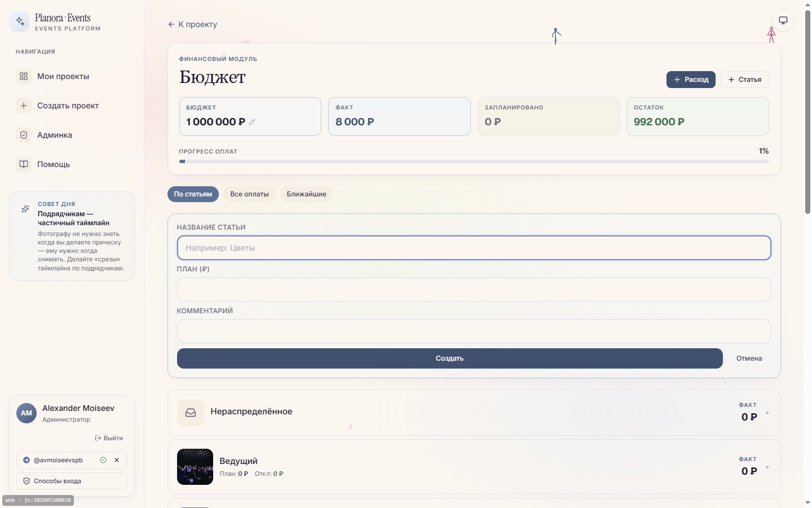Open Способы входа options

pos(72,481)
